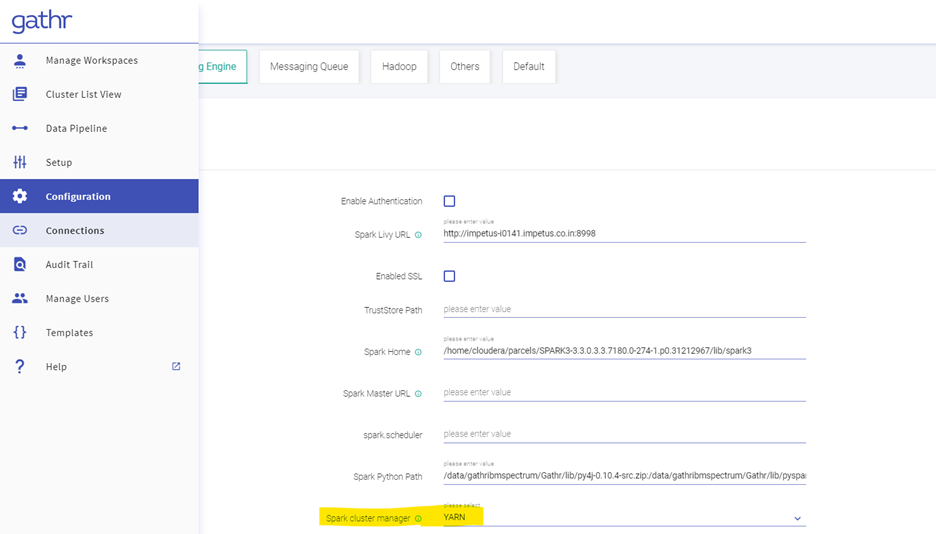Open Help link in sidebar

click(99, 366)
